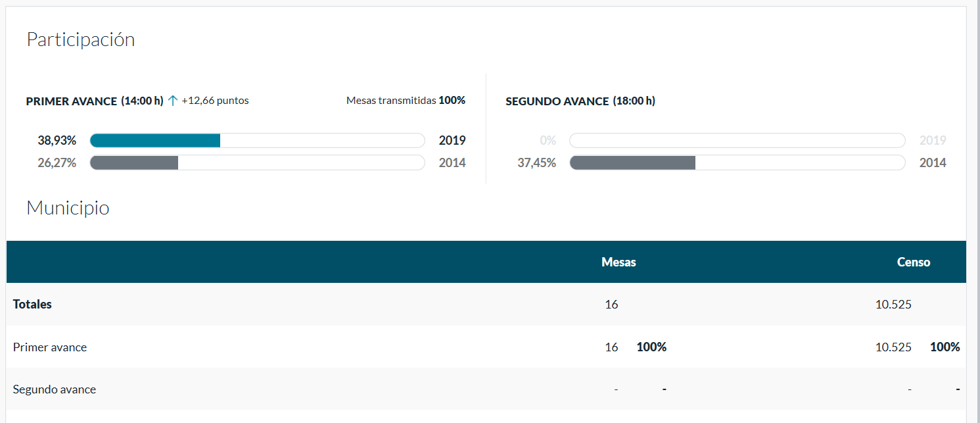The height and width of the screenshot is (423, 980).
Task: Click the 10.525 censo value in Totales row
Action: pyautogui.click(x=893, y=305)
